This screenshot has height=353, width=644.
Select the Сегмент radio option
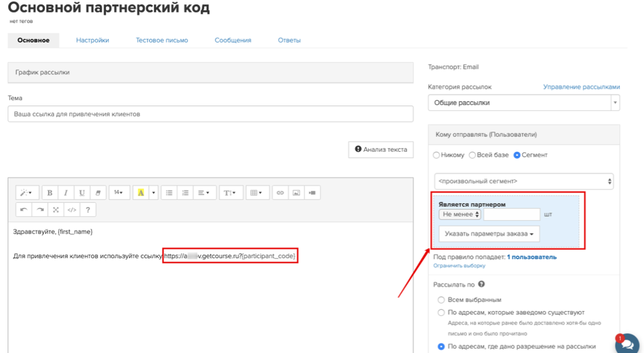(517, 155)
